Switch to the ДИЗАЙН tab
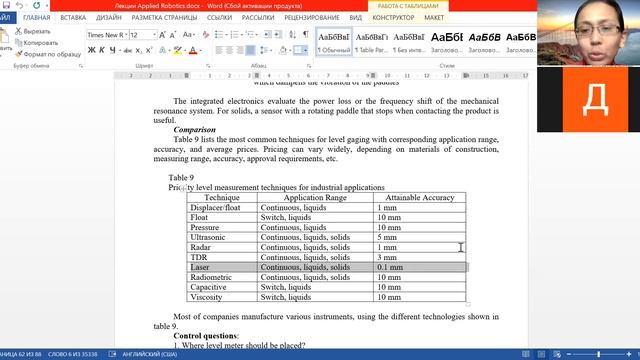 [109, 18]
